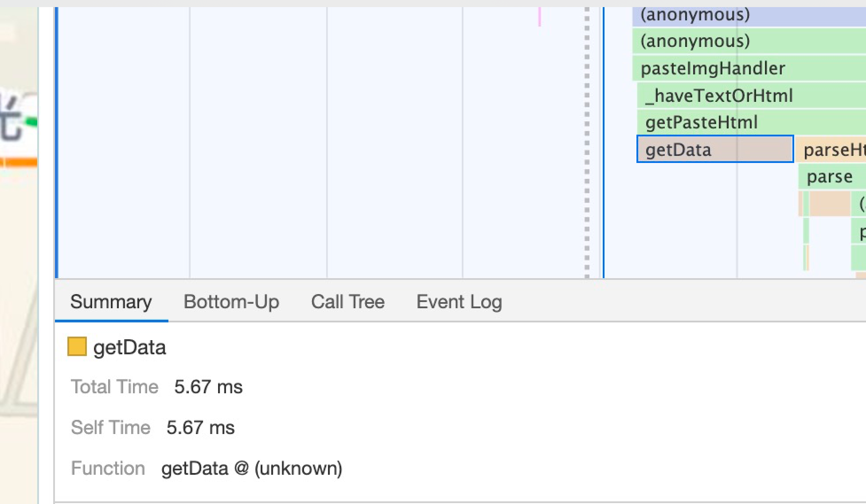The height and width of the screenshot is (504, 866).
Task: Click the Total Time value 5.67 ms
Action: (208, 387)
